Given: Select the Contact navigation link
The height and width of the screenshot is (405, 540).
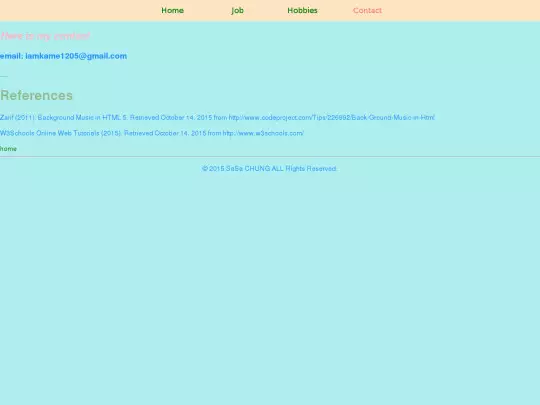Looking at the screenshot, I should coord(367,10).
